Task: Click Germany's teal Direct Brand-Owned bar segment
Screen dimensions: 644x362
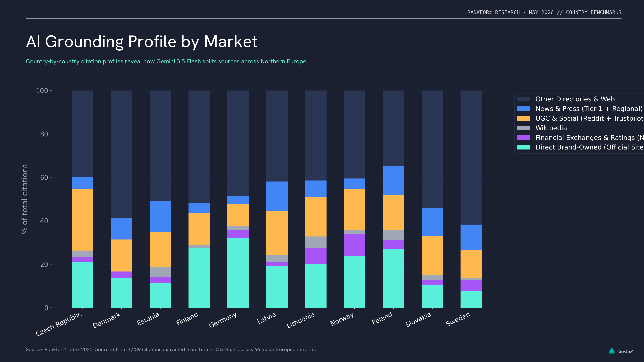Action: click(238, 273)
